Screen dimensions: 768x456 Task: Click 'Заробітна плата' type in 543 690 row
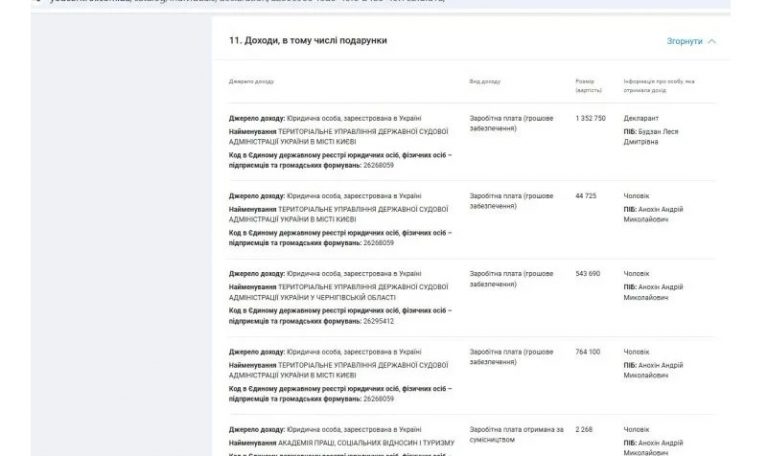pos(511,279)
